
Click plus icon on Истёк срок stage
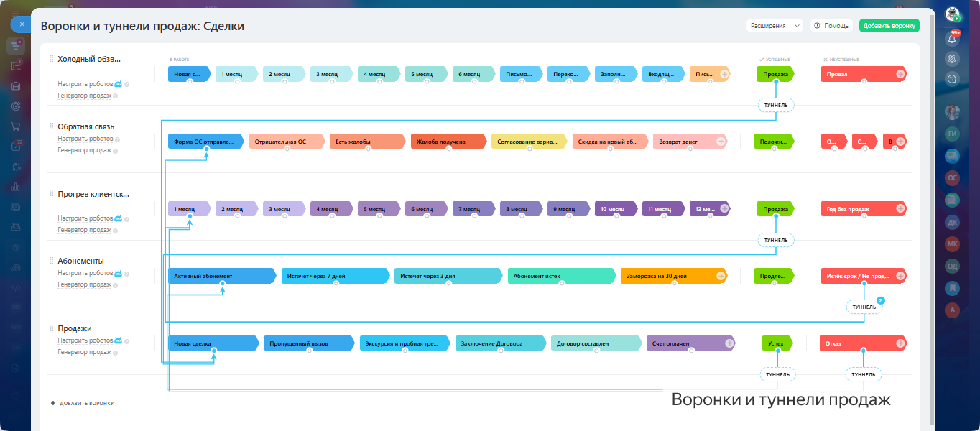[x=900, y=276]
